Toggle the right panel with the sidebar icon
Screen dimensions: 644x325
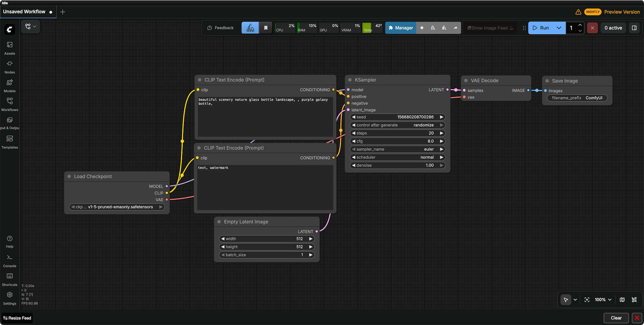(634, 28)
